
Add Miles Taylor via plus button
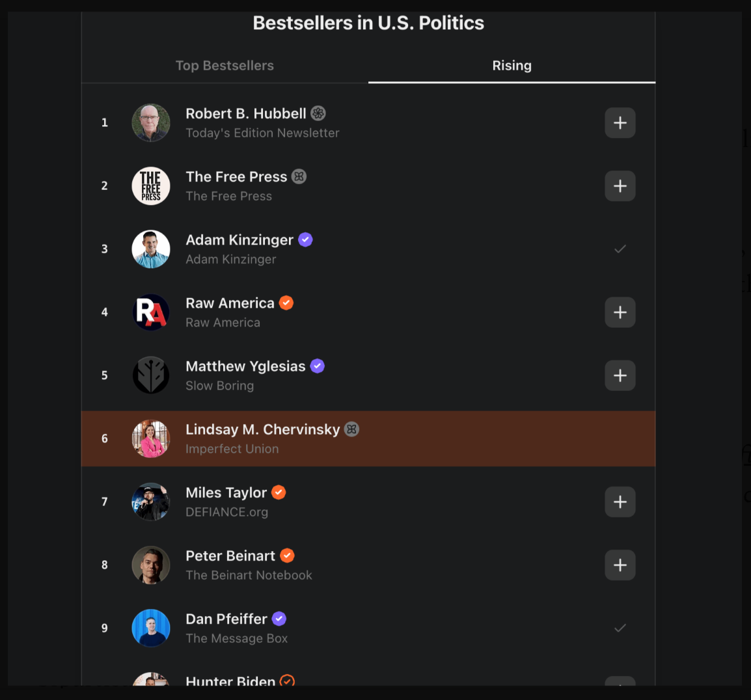[620, 502]
